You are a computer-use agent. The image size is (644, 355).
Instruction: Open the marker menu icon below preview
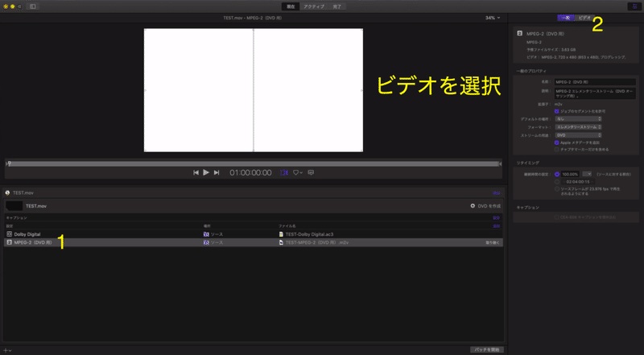click(297, 173)
